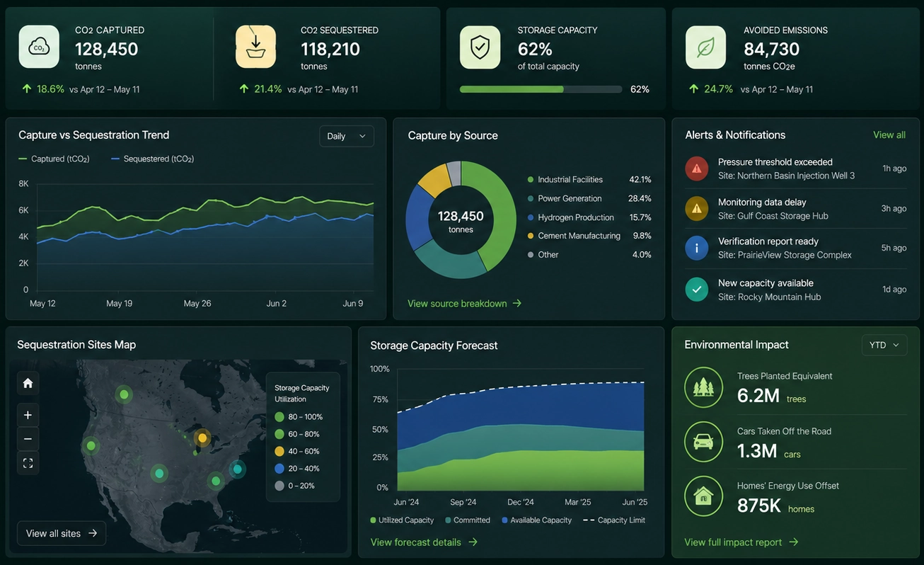The width and height of the screenshot is (924, 565).
Task: Click the blue verification report info icon
Action: (x=697, y=248)
